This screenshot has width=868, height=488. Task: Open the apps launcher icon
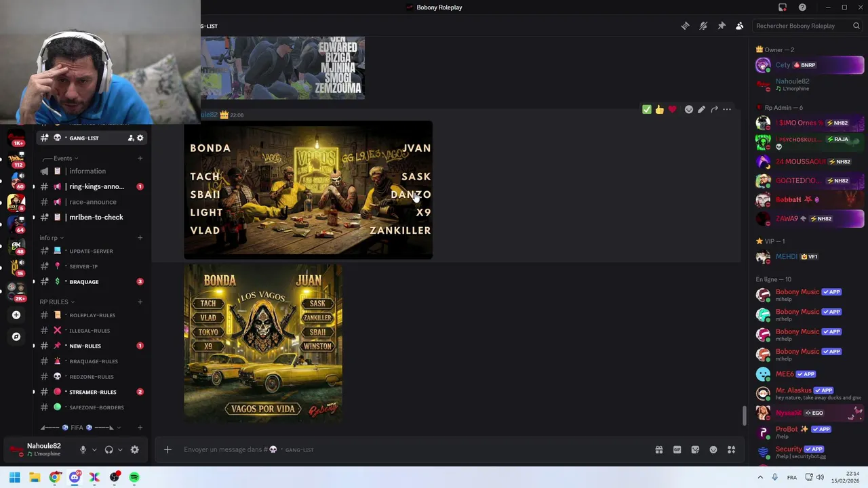tap(732, 449)
